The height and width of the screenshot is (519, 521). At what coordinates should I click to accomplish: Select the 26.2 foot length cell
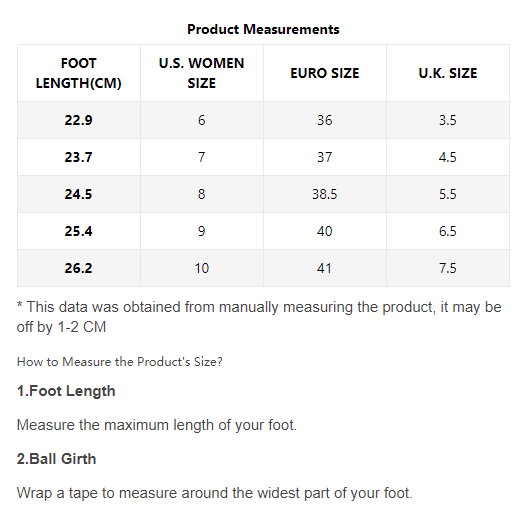tap(79, 268)
